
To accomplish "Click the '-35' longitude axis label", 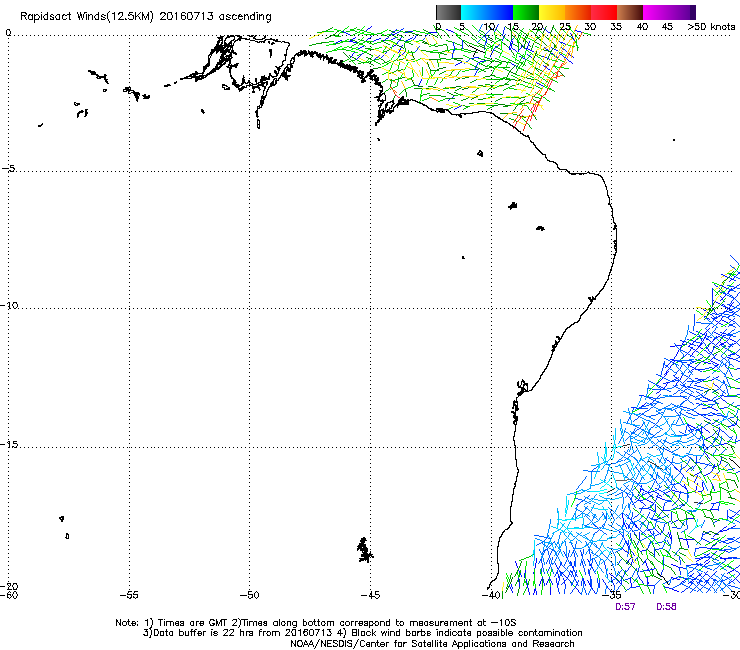I will click(612, 595).
